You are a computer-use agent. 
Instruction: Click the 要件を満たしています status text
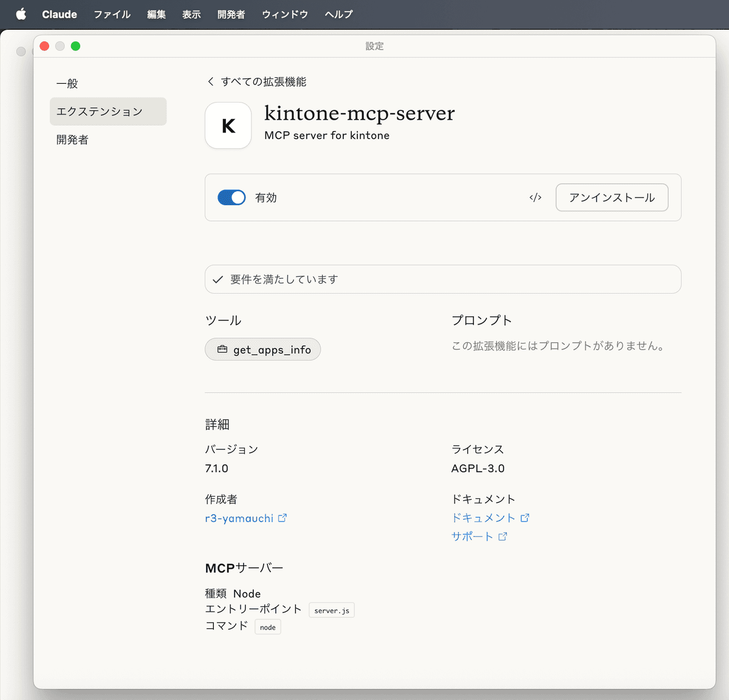tap(284, 279)
